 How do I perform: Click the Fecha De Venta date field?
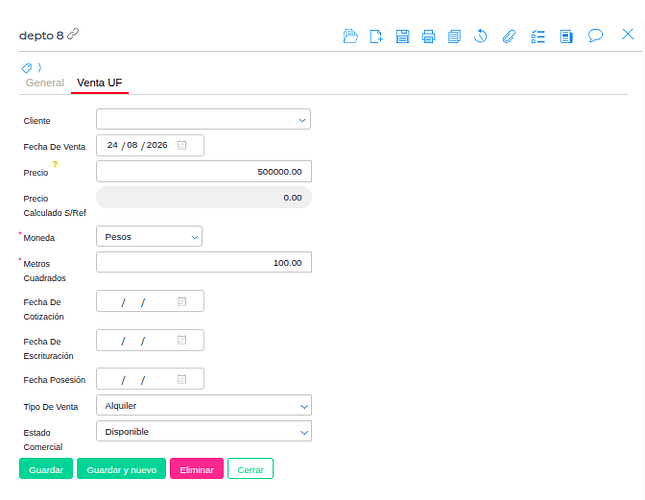point(150,145)
